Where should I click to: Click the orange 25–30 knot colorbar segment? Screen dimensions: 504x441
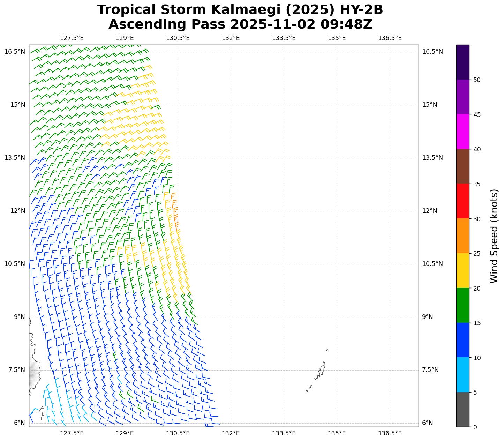coord(463,236)
